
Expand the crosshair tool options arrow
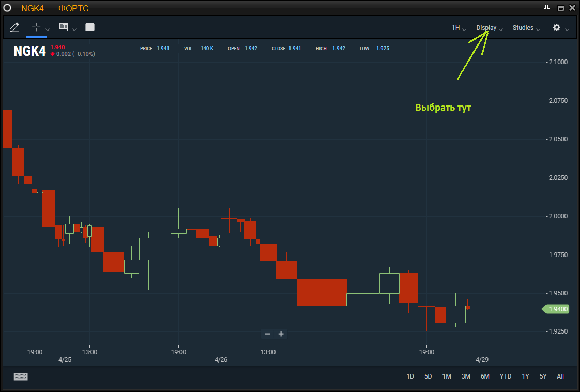pos(48,29)
